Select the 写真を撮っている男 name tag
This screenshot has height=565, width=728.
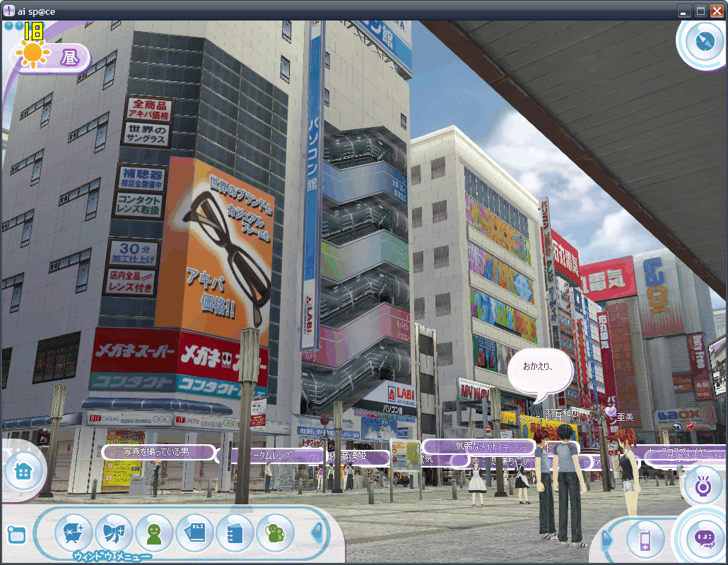[158, 452]
